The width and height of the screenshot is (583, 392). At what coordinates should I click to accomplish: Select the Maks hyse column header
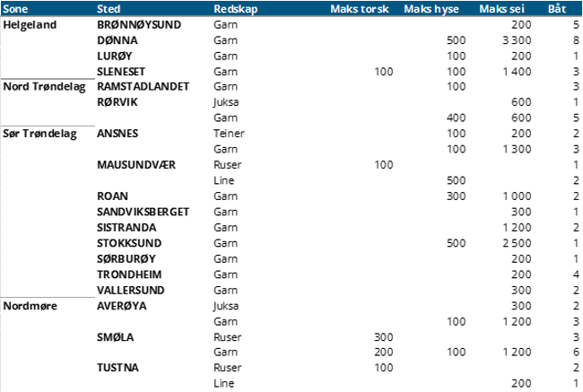pyautogui.click(x=431, y=9)
